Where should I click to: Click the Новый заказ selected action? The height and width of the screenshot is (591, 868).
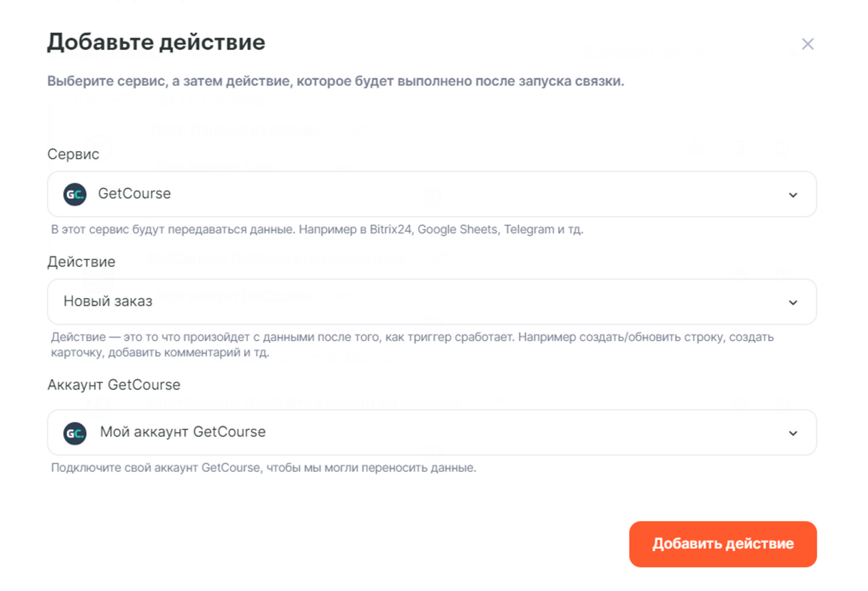(108, 301)
